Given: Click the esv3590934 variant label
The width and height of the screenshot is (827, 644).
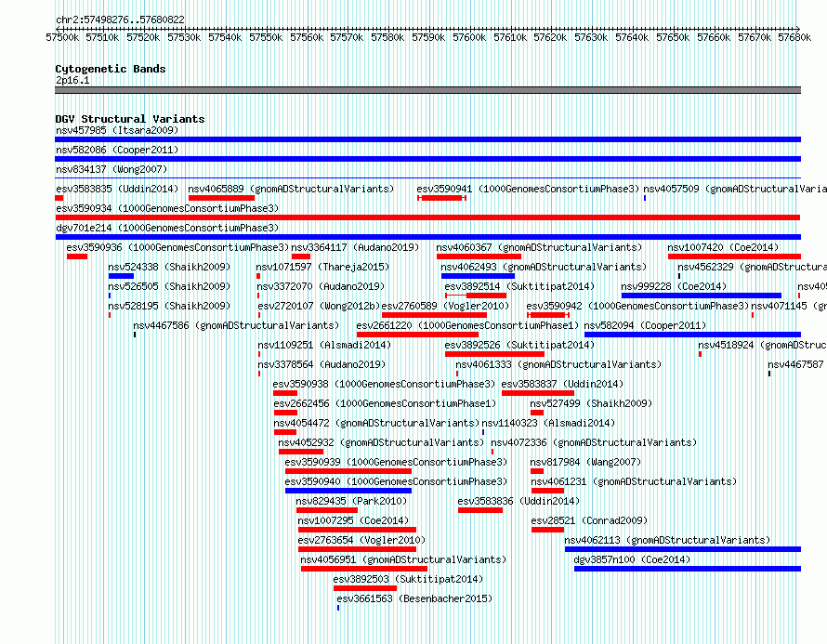Looking at the screenshot, I should 167,208.
